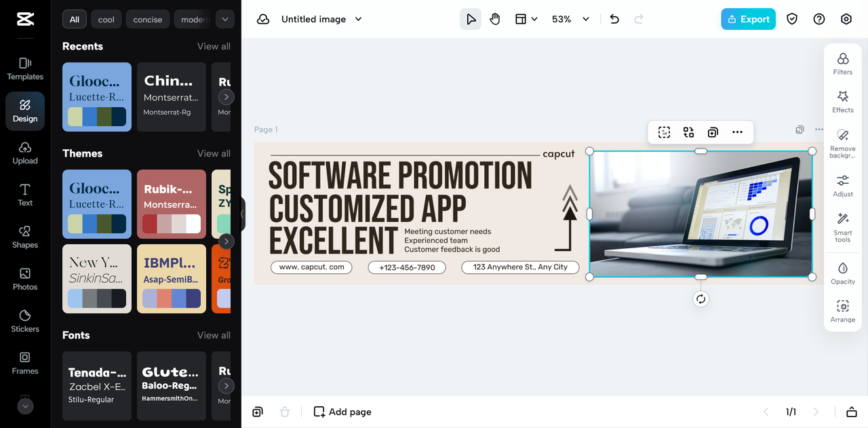Select the All filter tag
868x428 pixels.
75,19
